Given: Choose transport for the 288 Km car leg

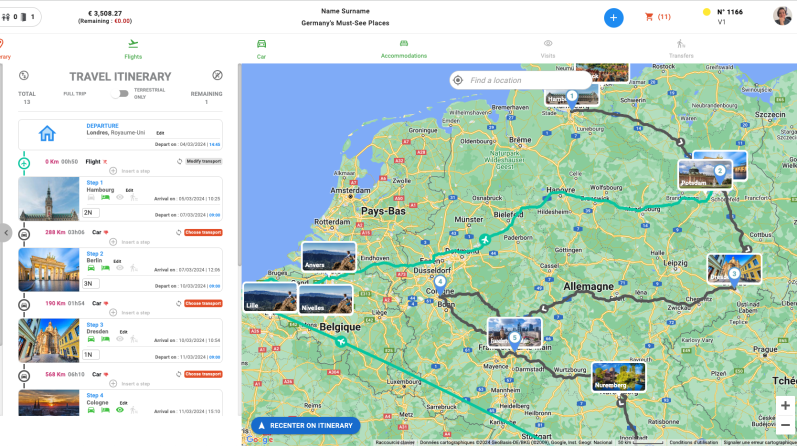Looking at the screenshot, I should (203, 232).
